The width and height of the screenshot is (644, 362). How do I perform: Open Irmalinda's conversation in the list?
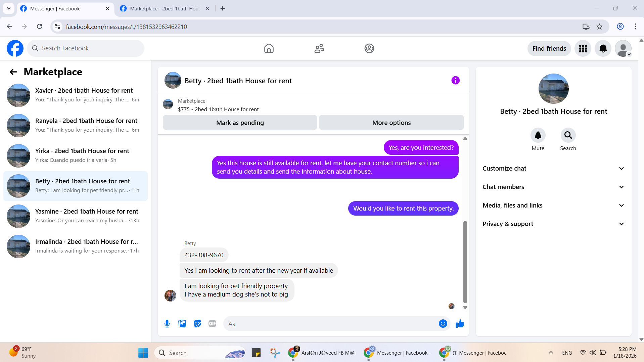pyautogui.click(x=76, y=246)
